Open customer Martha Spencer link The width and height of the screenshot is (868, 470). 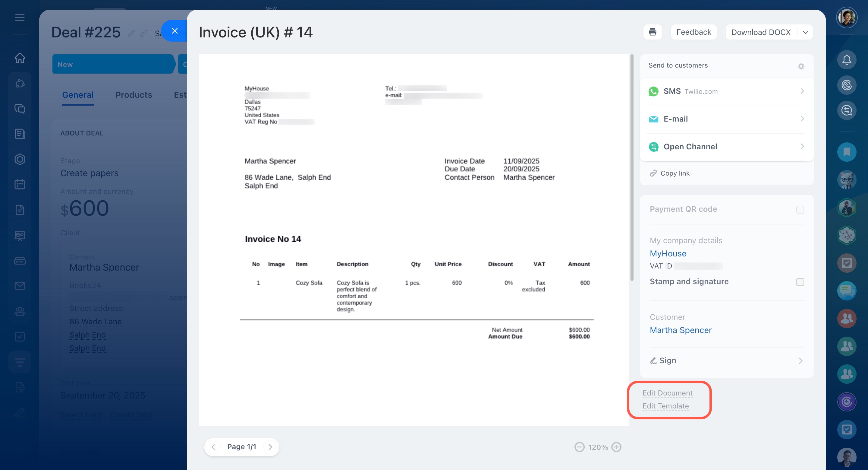[680, 330]
